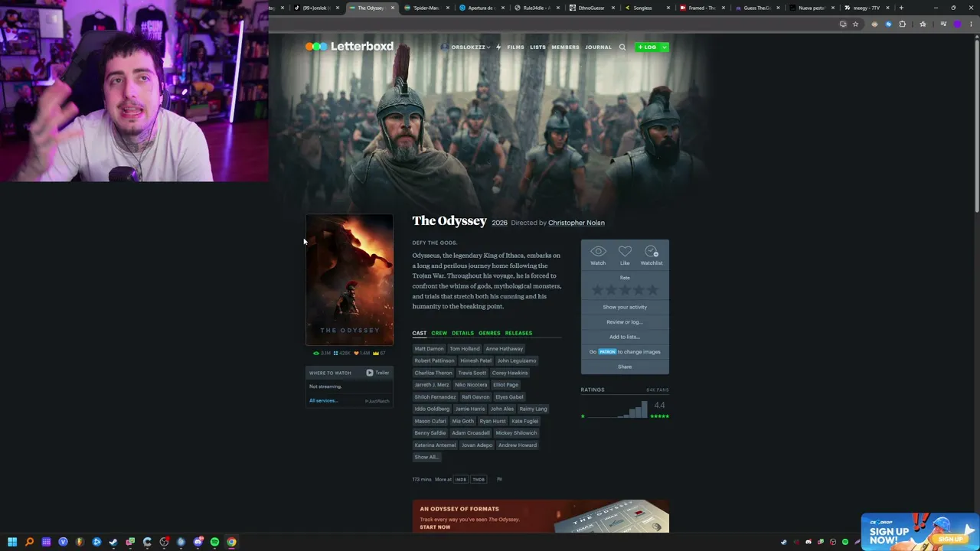Image resolution: width=980 pixels, height=551 pixels.
Task: Click the lists count grid stat
Action: pos(342,354)
